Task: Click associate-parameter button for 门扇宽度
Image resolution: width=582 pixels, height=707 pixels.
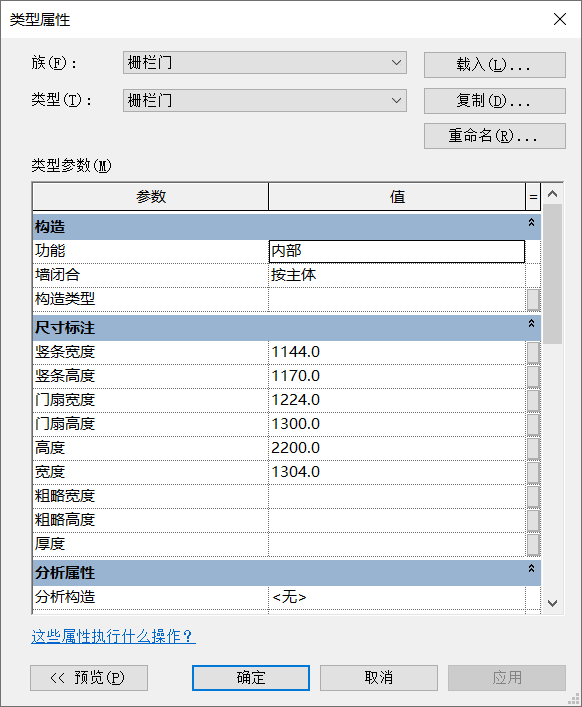Action: [x=533, y=400]
